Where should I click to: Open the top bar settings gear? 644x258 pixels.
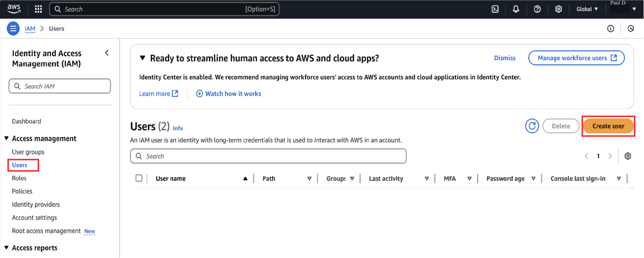point(559,9)
